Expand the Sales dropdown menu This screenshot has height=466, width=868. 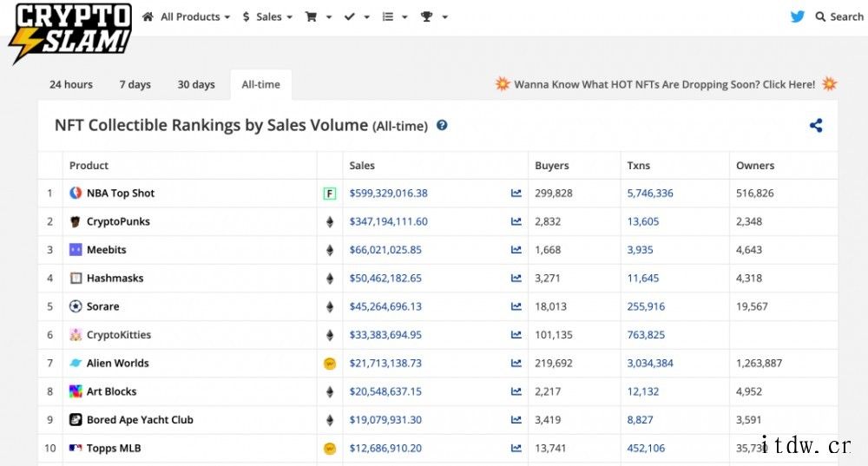pyautogui.click(x=267, y=17)
